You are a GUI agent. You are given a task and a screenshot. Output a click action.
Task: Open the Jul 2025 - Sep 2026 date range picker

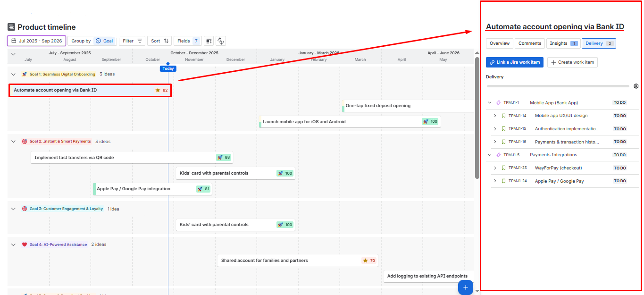(x=36, y=41)
